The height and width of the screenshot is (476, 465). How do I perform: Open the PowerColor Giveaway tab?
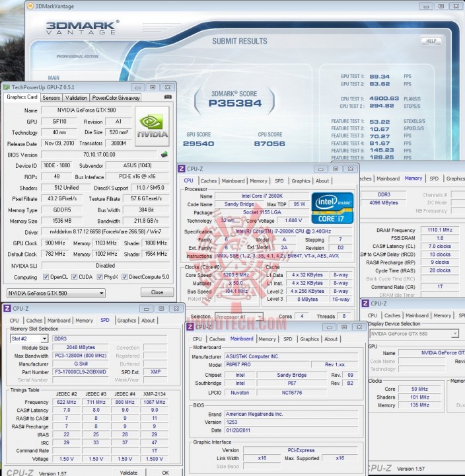(116, 98)
